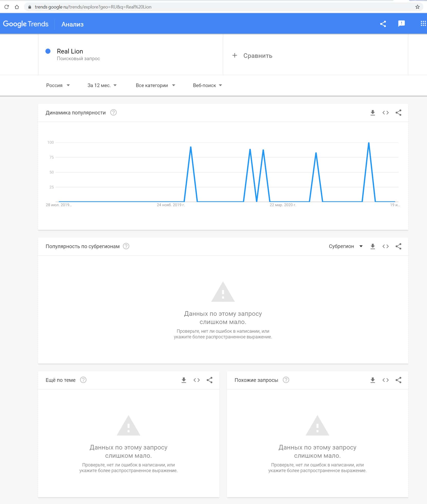Download the Похожие запросы data
Screen dimensions: 427x504
click(373, 380)
